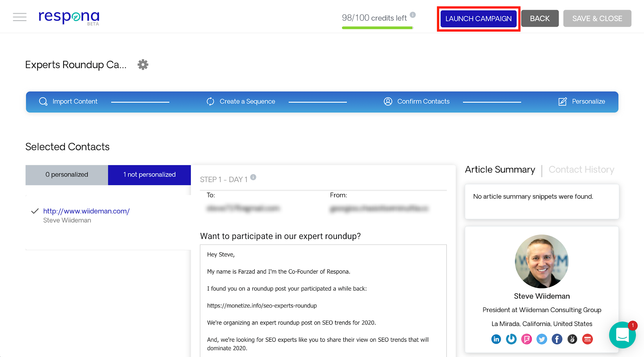Click the Confirm Contacts person icon
The image size is (644, 357).
click(x=388, y=102)
